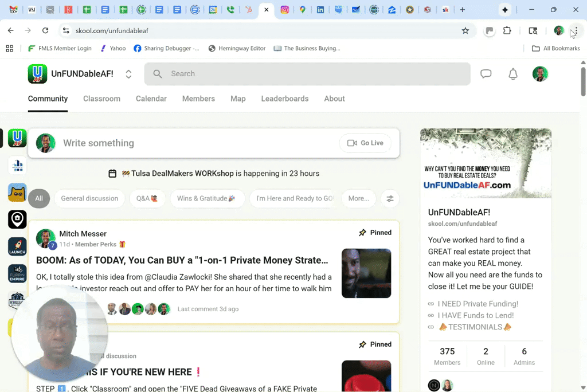Click the UnFUNDableAF! group logo
Screen dimensions: 587x392
[37, 74]
